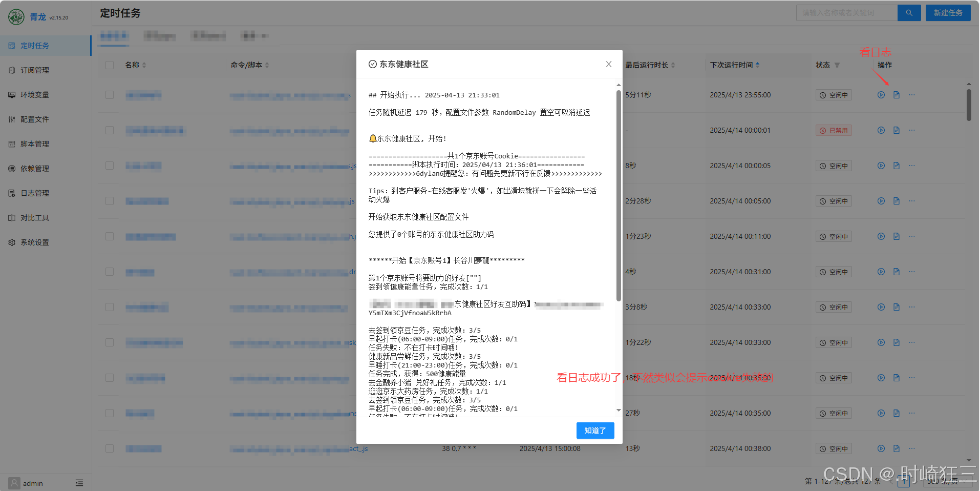View log of task scheduled 00:00:05
The width and height of the screenshot is (980, 491).
click(896, 166)
